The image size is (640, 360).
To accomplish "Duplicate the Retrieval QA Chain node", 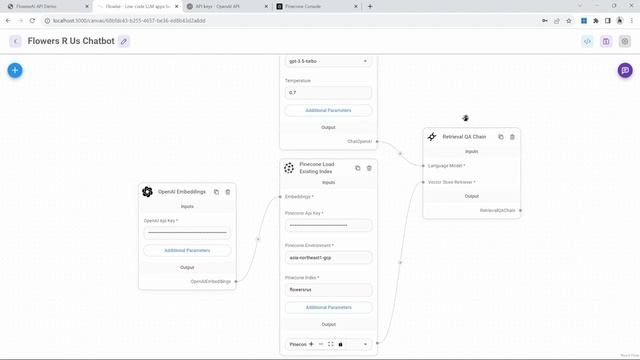I will (501, 137).
